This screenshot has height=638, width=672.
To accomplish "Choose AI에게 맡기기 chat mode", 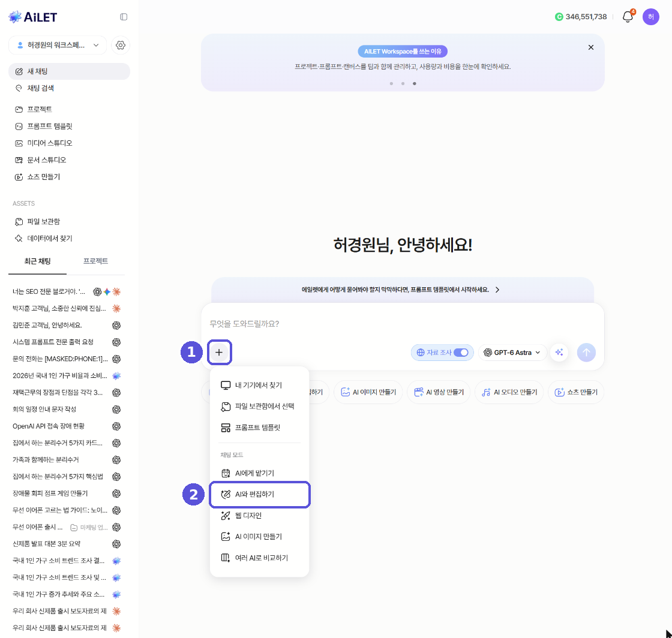I will click(x=259, y=473).
